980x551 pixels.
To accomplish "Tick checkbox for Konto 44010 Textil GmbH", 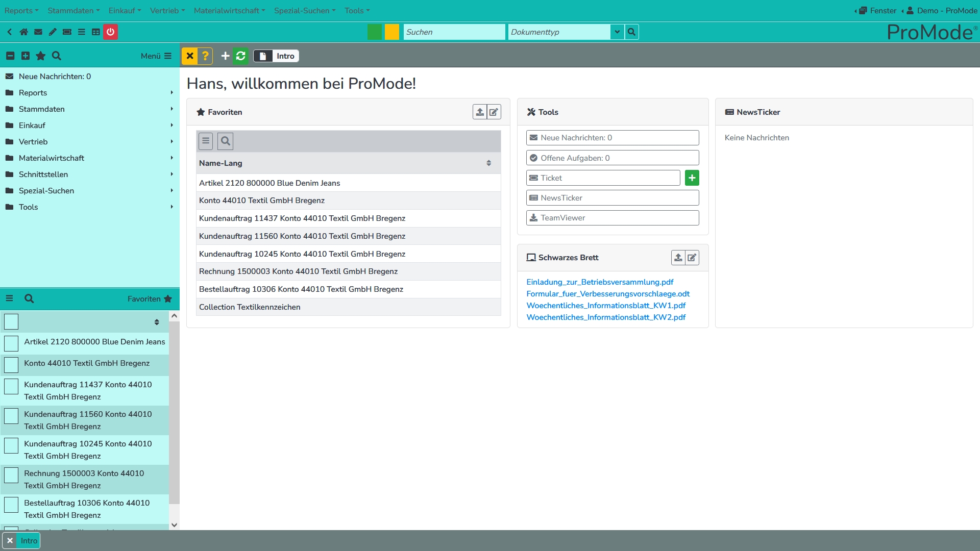I will click(11, 365).
